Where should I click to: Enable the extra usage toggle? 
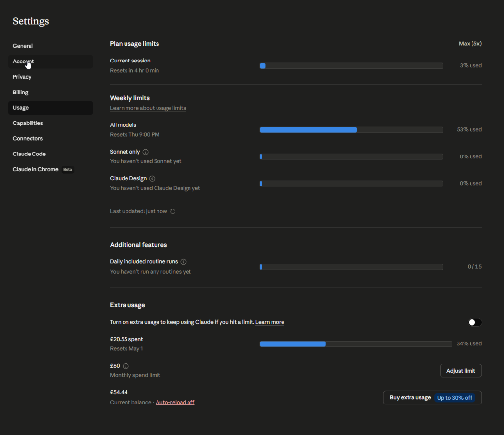coord(475,322)
